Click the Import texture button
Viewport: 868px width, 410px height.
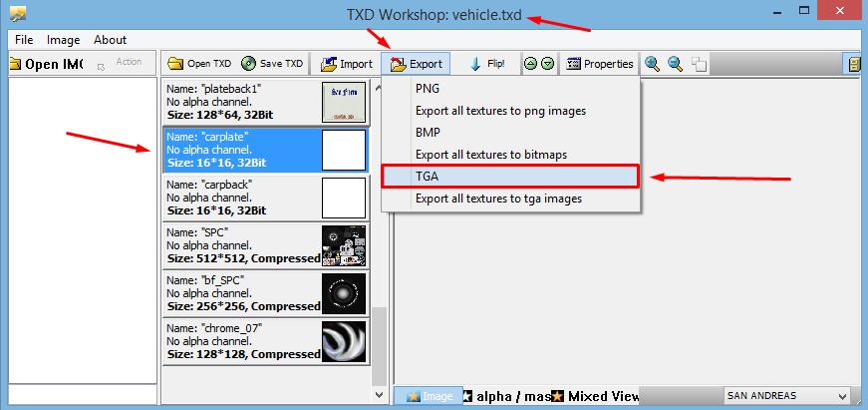(x=346, y=64)
